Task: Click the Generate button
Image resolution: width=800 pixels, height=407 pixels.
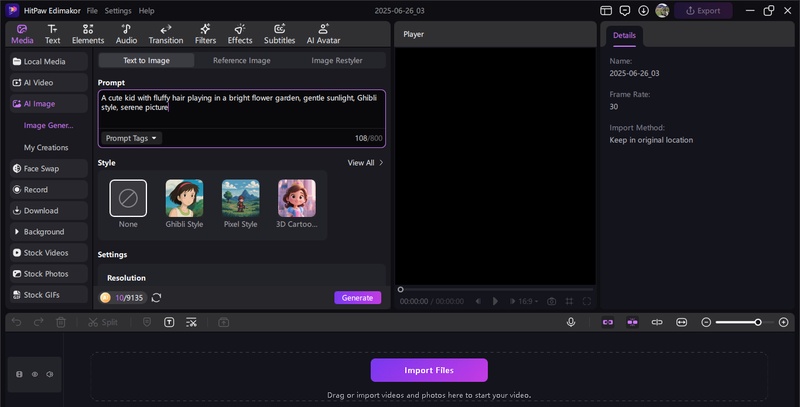Action: tap(358, 298)
